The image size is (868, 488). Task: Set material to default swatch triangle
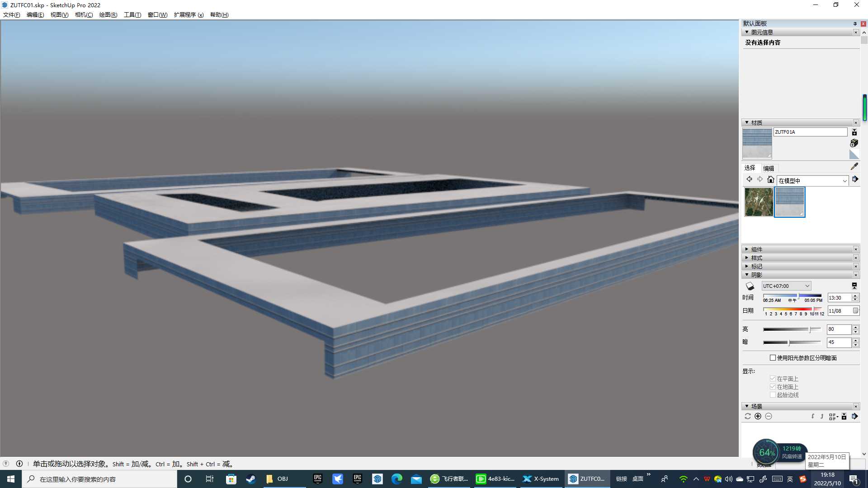click(x=854, y=155)
